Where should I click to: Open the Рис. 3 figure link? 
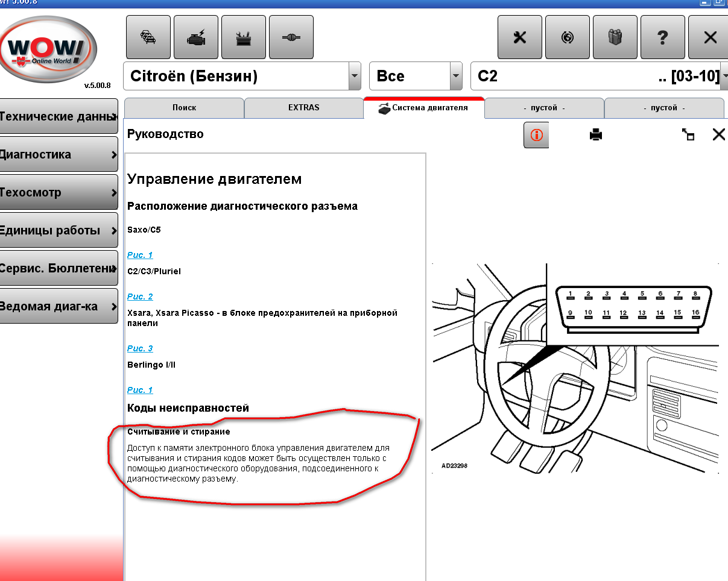140,348
